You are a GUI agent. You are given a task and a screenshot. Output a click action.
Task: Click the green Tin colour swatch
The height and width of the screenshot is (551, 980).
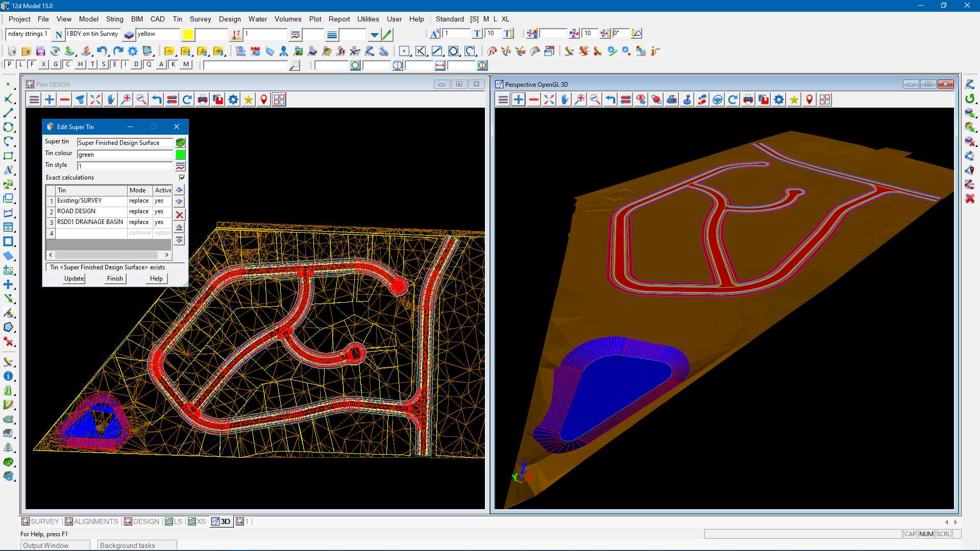pyautogui.click(x=180, y=154)
